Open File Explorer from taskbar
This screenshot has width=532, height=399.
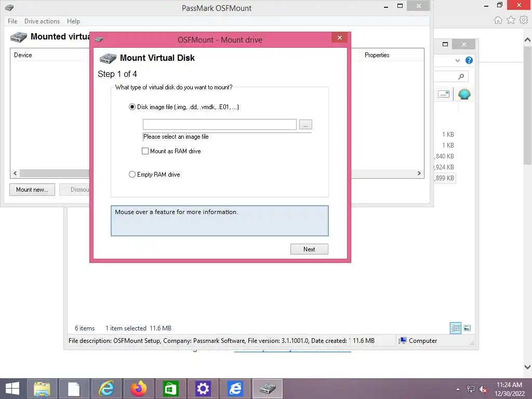42,389
